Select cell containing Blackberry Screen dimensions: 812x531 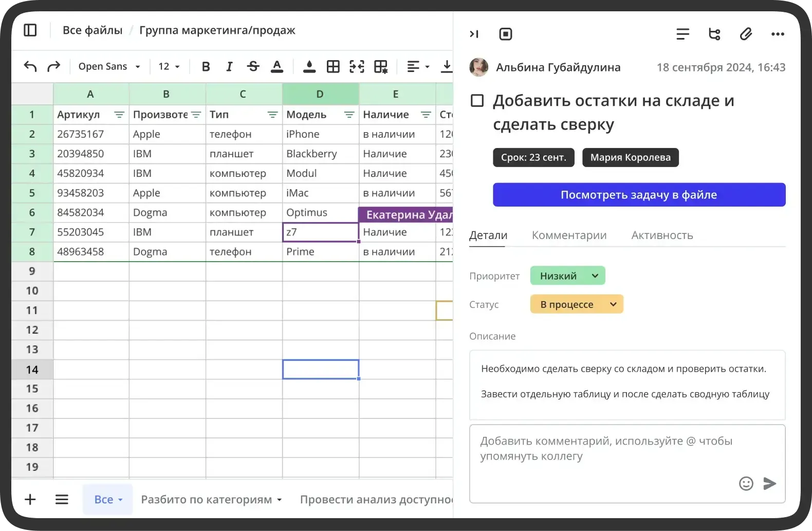321,154
